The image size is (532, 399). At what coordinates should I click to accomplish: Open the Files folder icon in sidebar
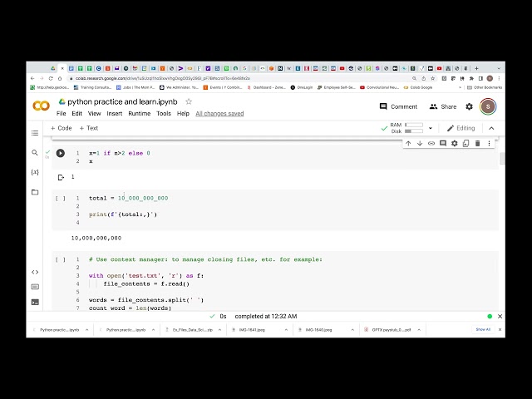35,192
